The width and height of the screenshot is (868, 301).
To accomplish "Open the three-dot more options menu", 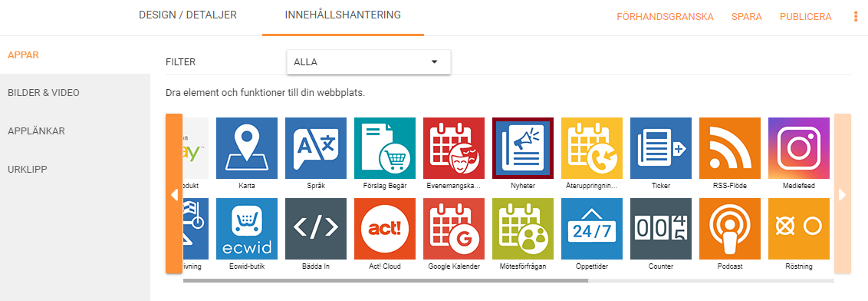I will [x=856, y=17].
